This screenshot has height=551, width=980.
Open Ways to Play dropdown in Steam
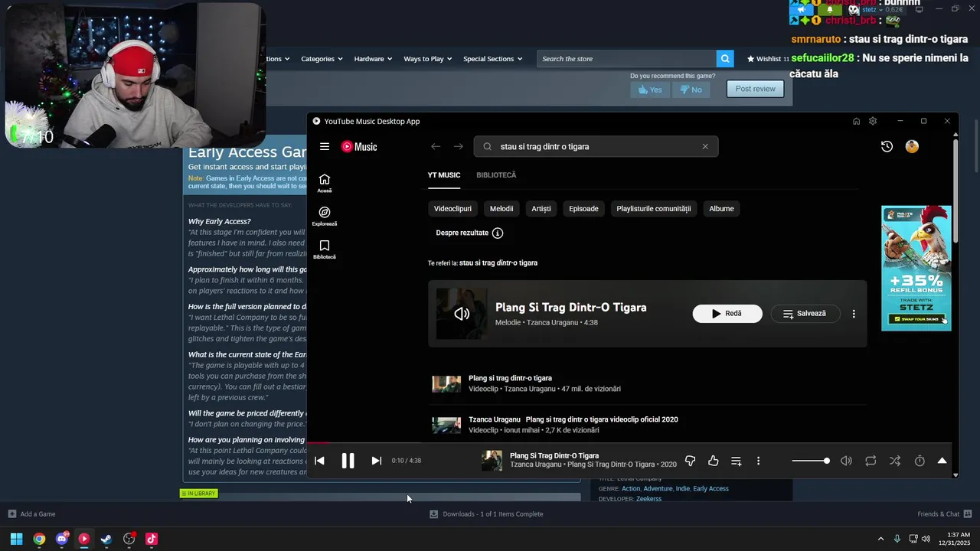428,59
